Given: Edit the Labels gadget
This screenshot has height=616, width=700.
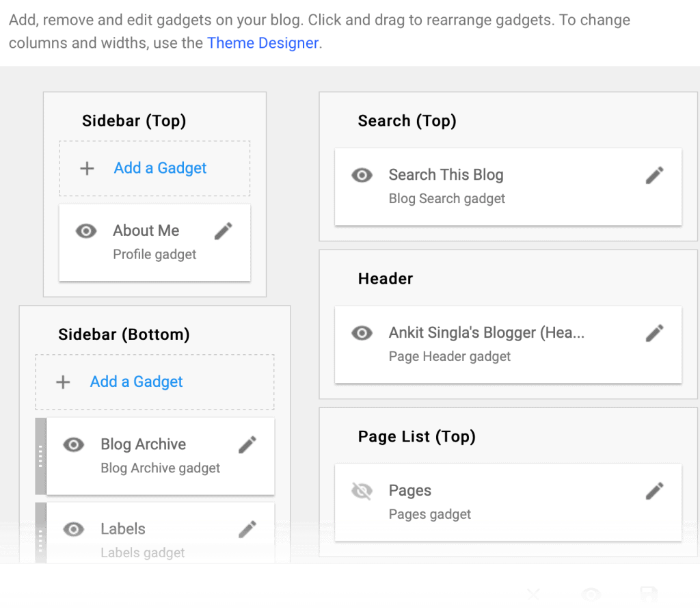Looking at the screenshot, I should pyautogui.click(x=247, y=528).
